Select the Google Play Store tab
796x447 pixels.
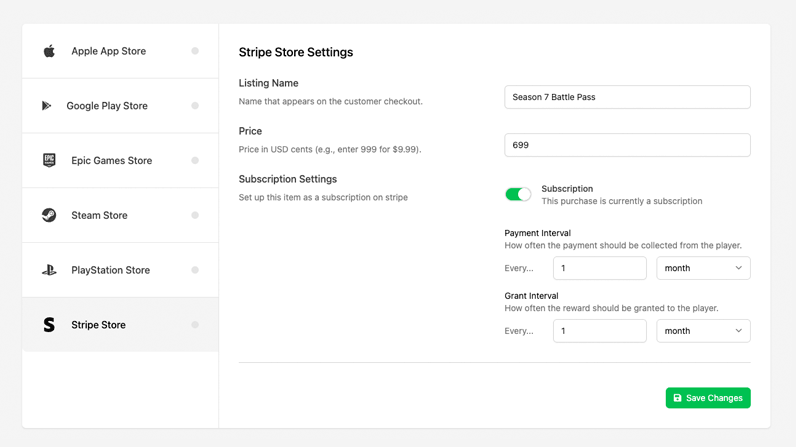point(120,106)
